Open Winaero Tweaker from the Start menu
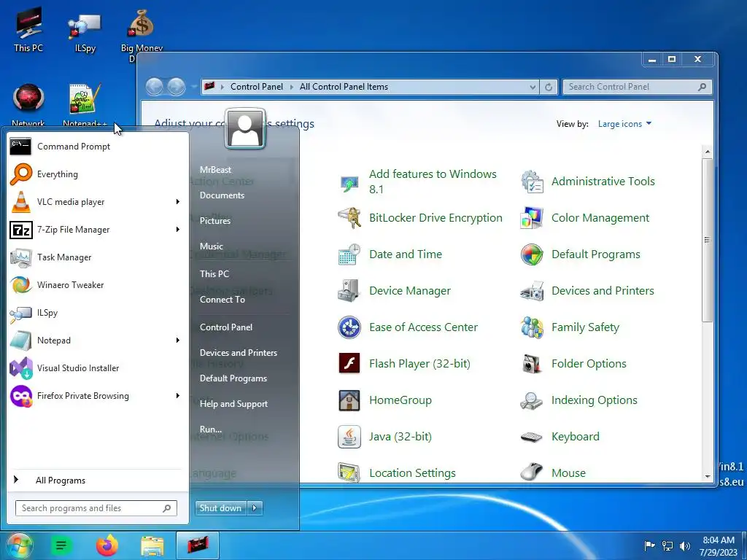747x560 pixels. (x=96, y=285)
